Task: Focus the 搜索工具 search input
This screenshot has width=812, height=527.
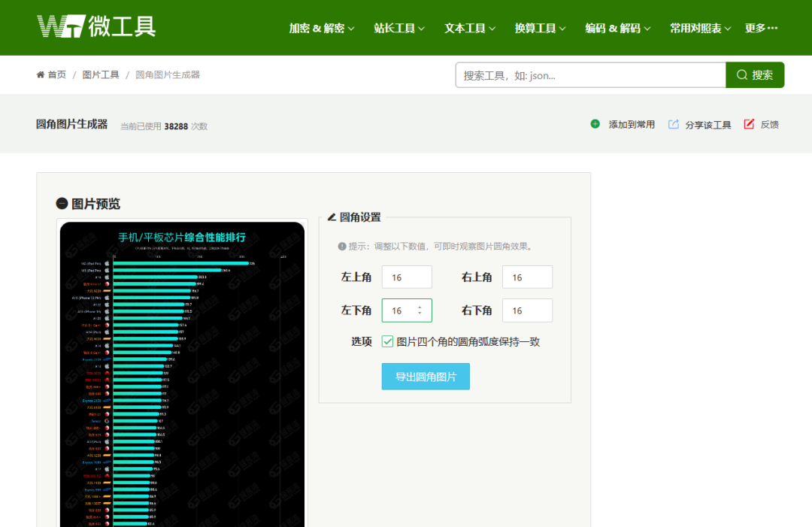Action: [x=590, y=75]
